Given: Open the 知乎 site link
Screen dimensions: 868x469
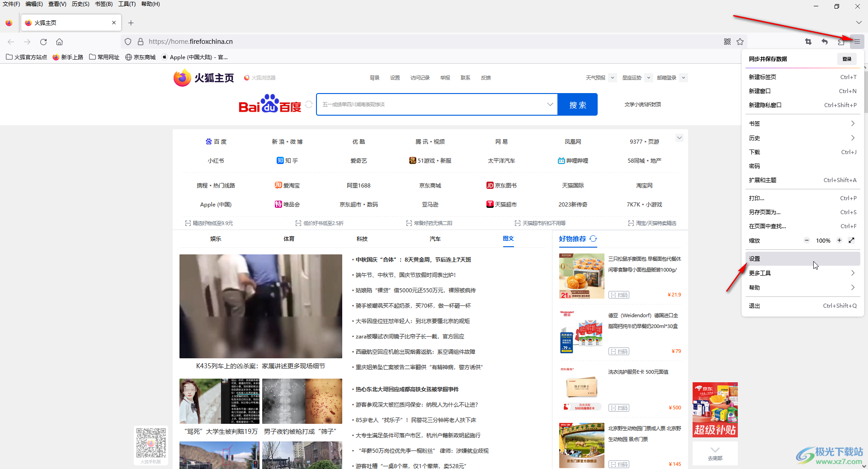Looking at the screenshot, I should point(287,160).
